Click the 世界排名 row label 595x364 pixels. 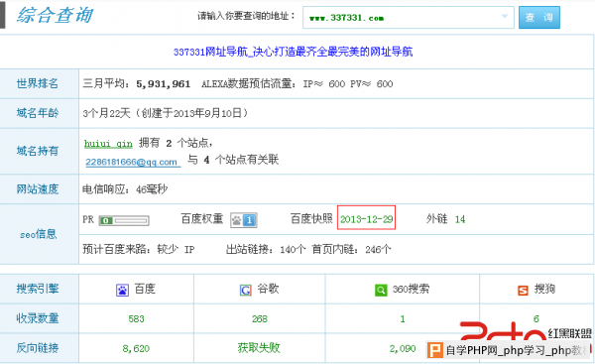(x=38, y=83)
